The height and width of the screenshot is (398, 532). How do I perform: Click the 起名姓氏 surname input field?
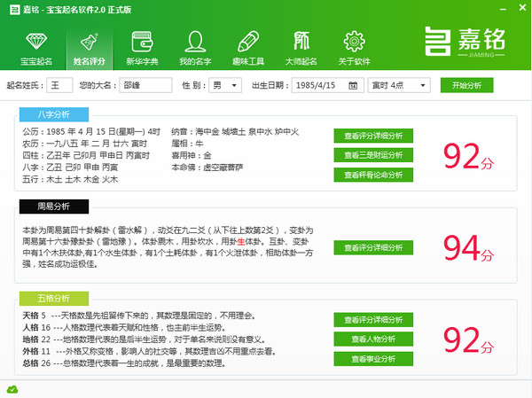click(60, 86)
